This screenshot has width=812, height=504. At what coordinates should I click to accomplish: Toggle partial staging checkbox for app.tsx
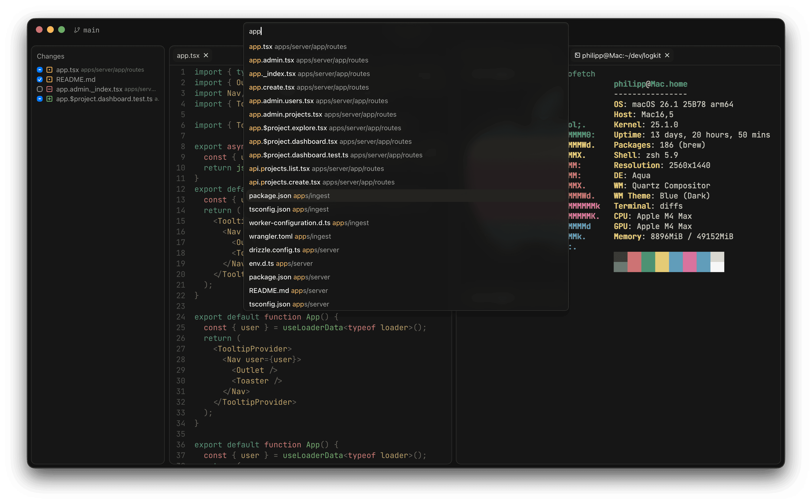click(40, 70)
